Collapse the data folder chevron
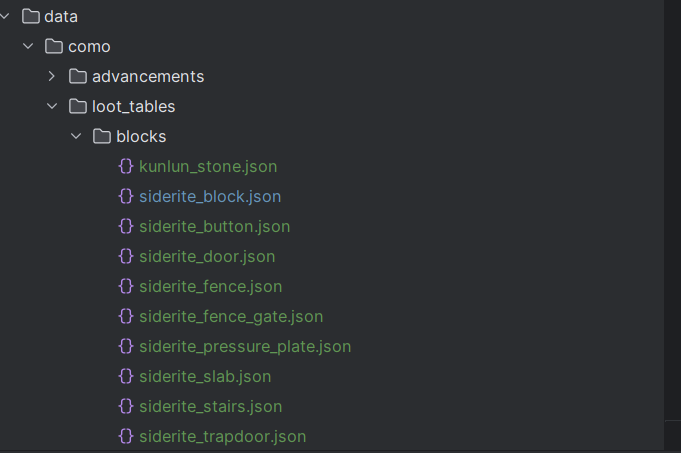 (x=5, y=16)
